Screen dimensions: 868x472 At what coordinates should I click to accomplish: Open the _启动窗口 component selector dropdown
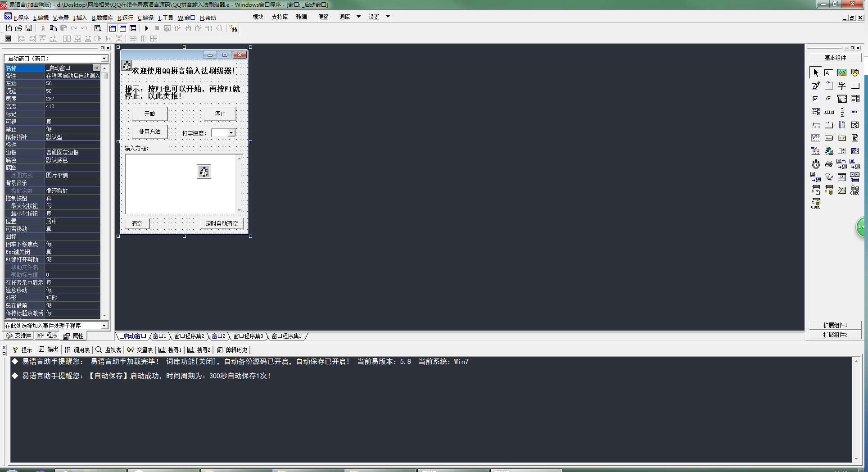pos(104,59)
